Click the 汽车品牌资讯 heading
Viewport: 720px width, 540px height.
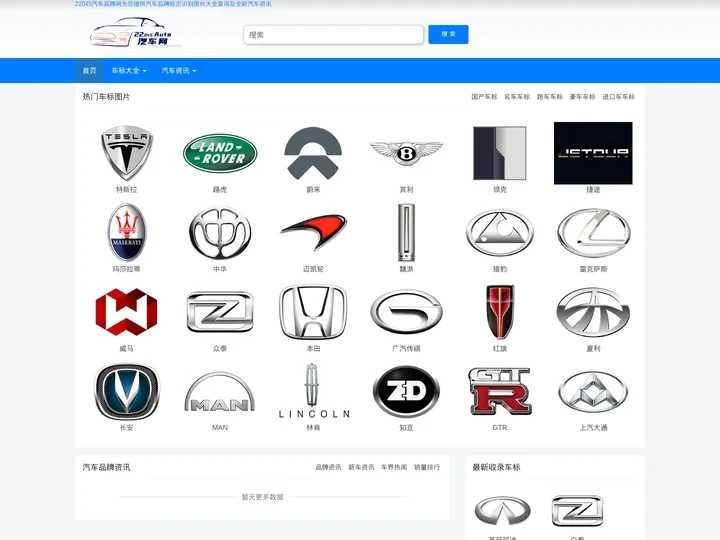point(106,467)
